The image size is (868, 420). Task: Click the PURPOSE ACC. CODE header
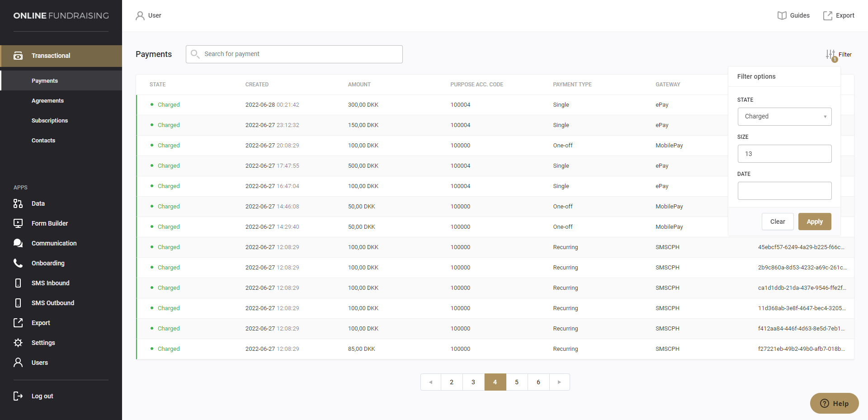pyautogui.click(x=476, y=85)
